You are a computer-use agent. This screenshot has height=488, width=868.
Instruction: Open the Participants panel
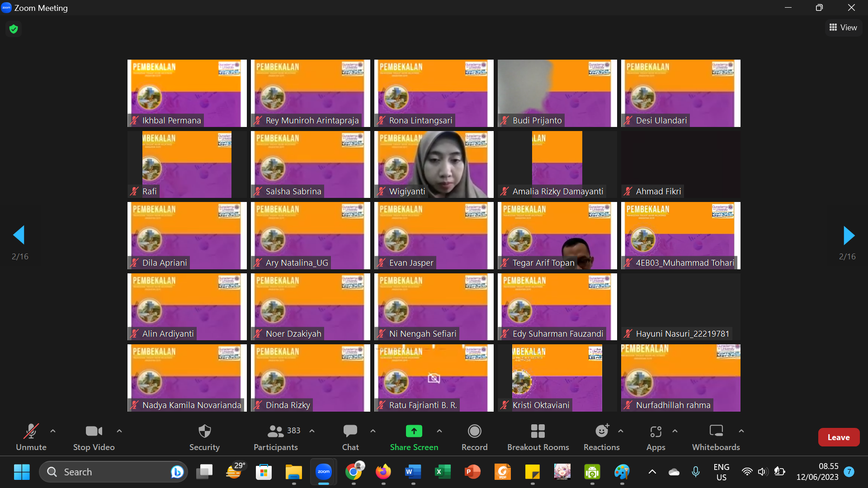(276, 437)
